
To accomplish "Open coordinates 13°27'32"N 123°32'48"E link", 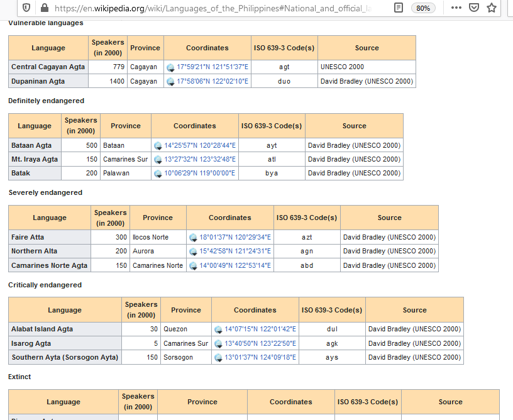I will [199, 159].
